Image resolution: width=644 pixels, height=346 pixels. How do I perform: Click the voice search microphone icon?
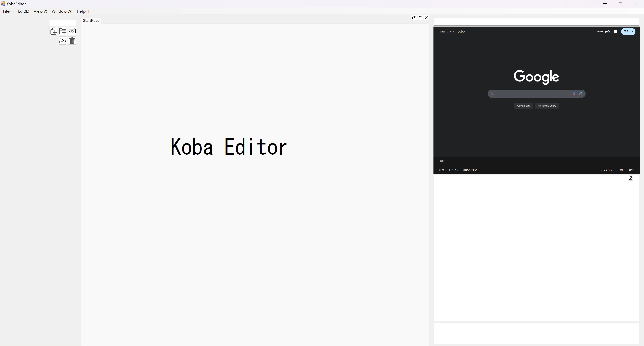[x=574, y=94]
